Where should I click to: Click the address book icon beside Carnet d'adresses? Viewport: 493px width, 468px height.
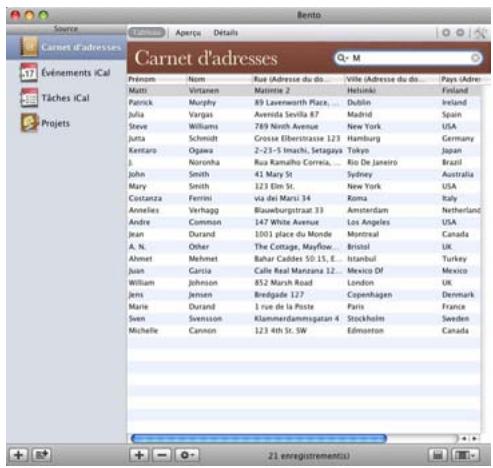(29, 47)
